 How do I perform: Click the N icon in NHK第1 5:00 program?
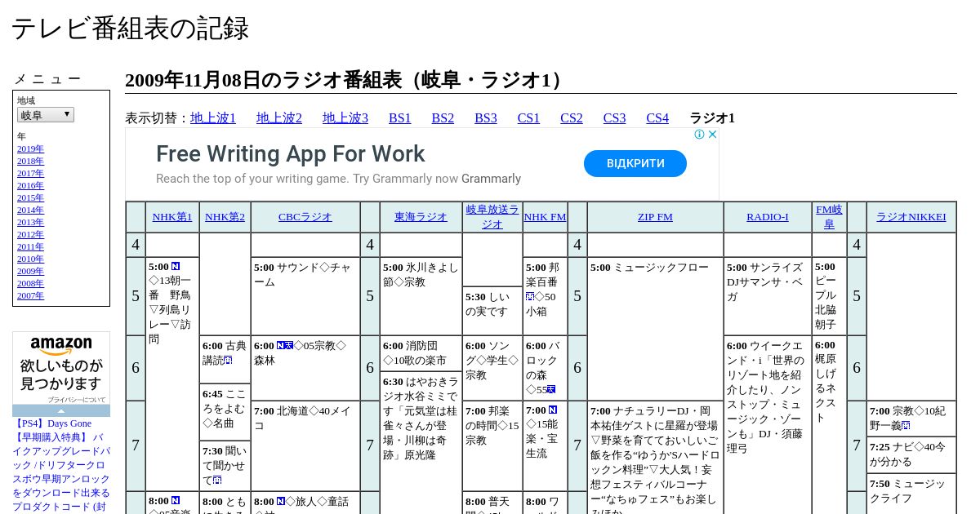coord(176,267)
